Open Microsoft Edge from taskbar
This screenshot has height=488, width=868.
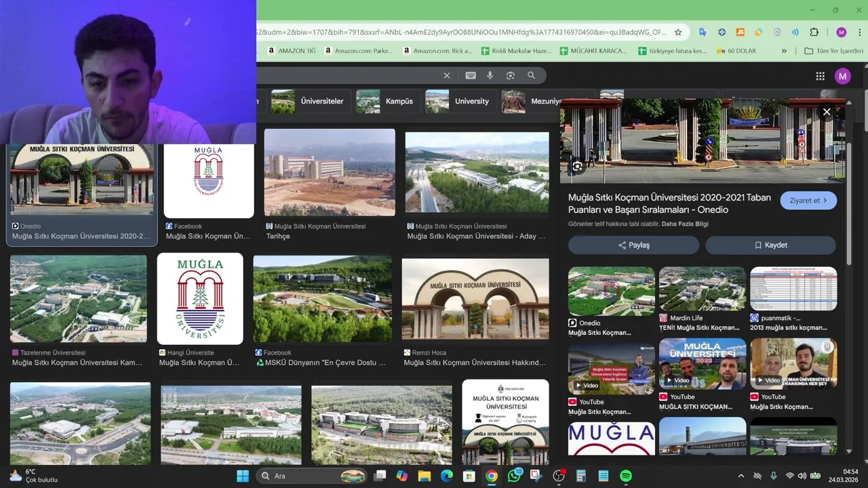(x=446, y=476)
